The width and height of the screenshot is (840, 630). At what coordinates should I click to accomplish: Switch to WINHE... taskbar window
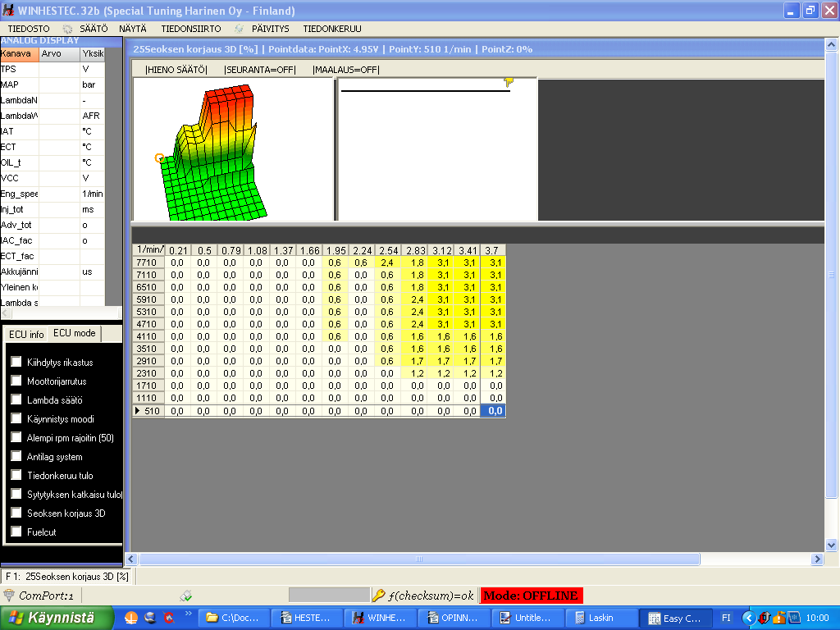coord(379,618)
